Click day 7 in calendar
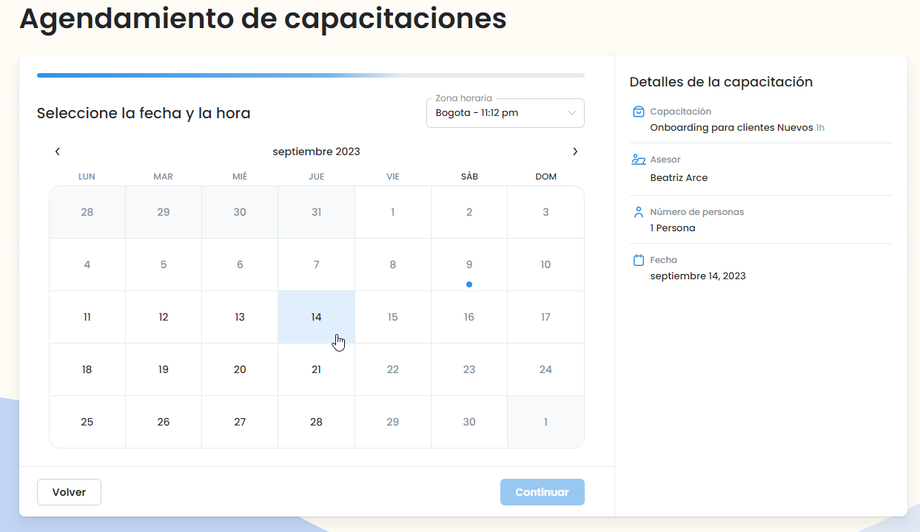The image size is (920, 532). click(316, 265)
